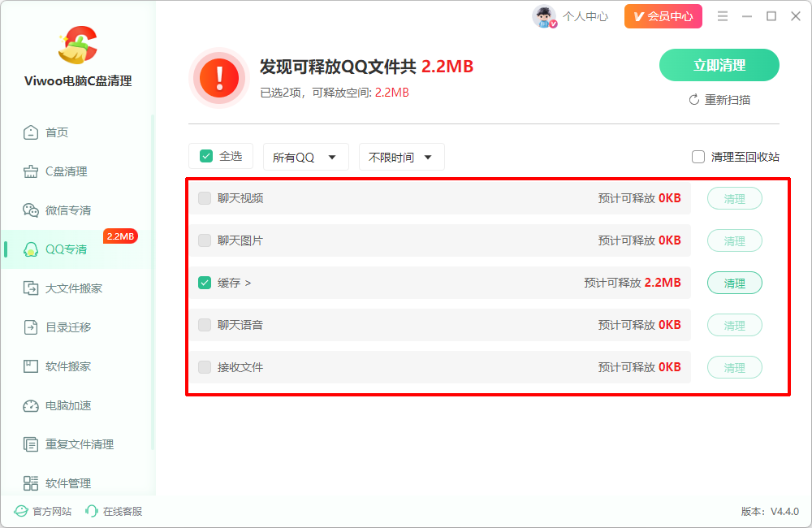Open 个人中心
Viewport: 812px width, 528px height.
coord(585,16)
